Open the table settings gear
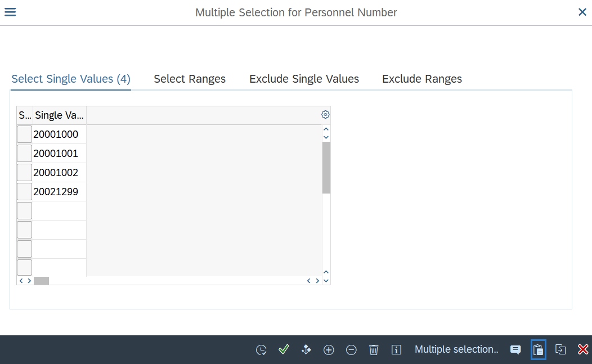Screen dimensions: 592x364 (x=325, y=114)
